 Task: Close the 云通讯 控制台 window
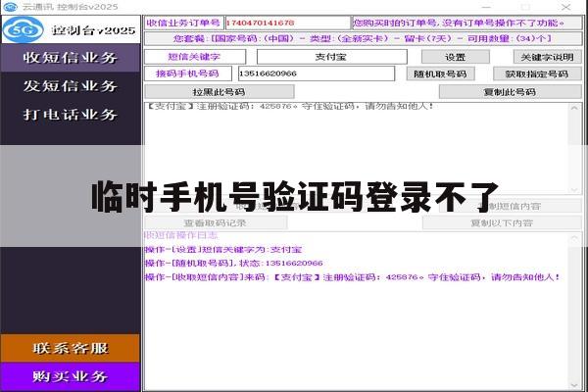pos(566,7)
